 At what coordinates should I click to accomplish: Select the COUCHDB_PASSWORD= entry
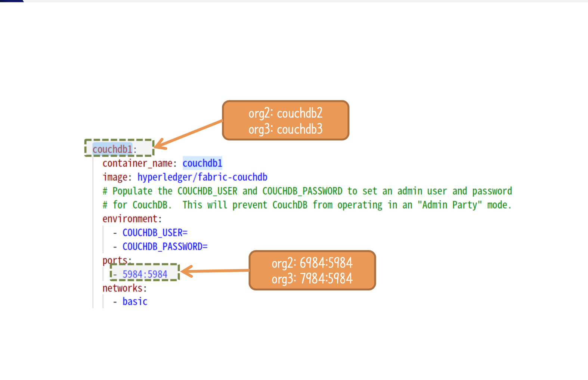pyautogui.click(x=165, y=247)
